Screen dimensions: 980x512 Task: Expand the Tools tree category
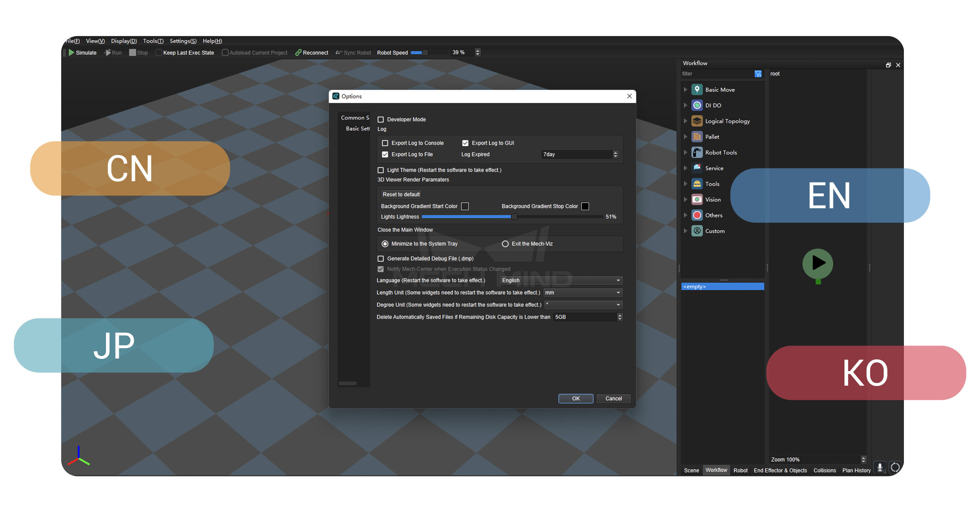(x=686, y=183)
